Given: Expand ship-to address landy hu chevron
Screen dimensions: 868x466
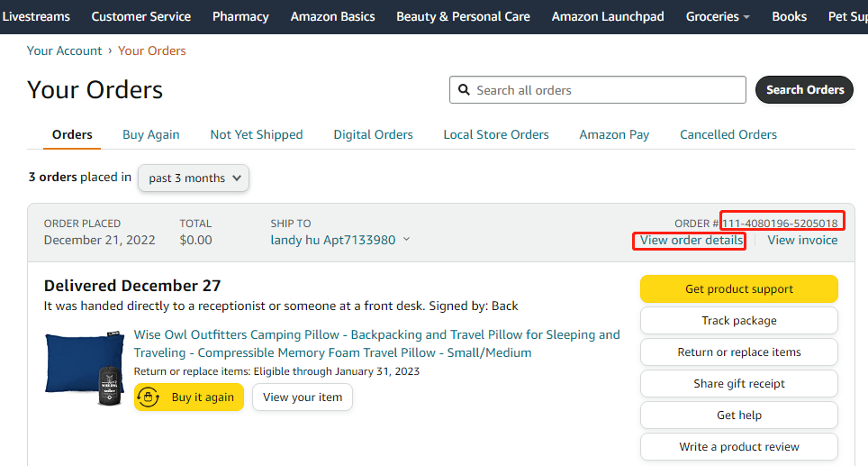Looking at the screenshot, I should 406,240.
